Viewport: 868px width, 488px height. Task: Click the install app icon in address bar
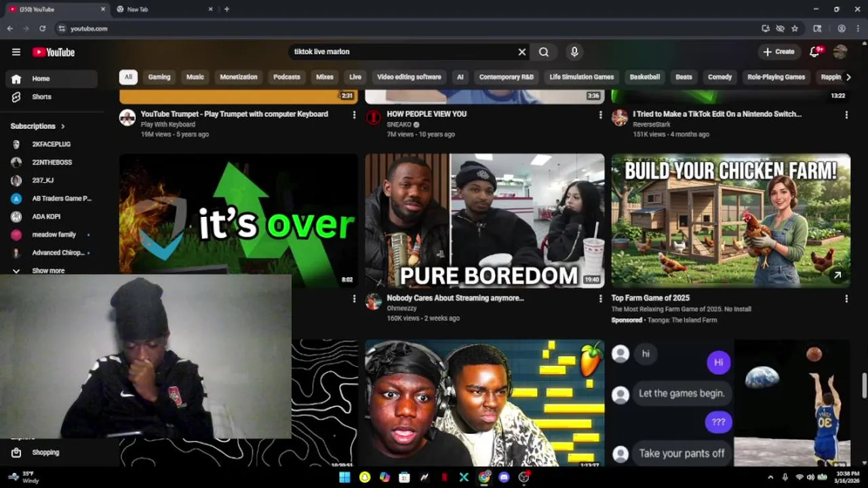[766, 28]
